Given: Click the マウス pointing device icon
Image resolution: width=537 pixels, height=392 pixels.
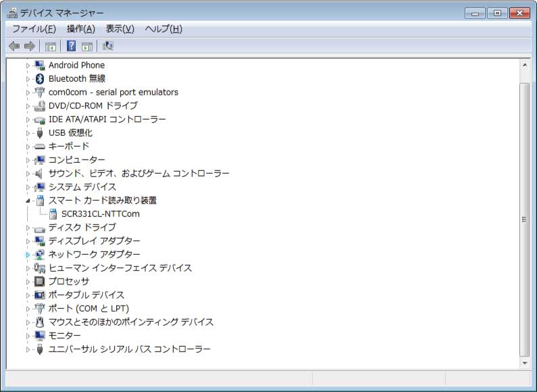Looking at the screenshot, I should pyautogui.click(x=40, y=322).
